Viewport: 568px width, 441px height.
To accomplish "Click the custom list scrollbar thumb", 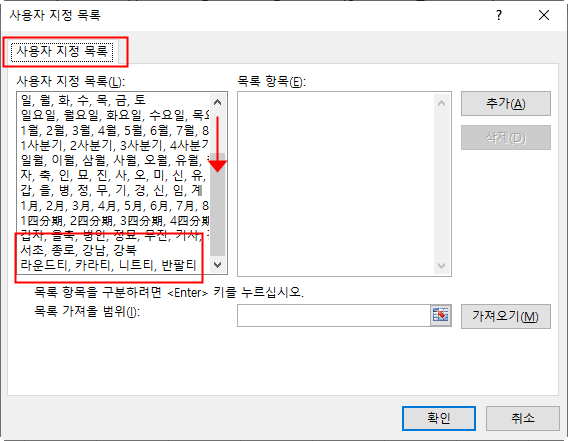I will pyautogui.click(x=217, y=205).
